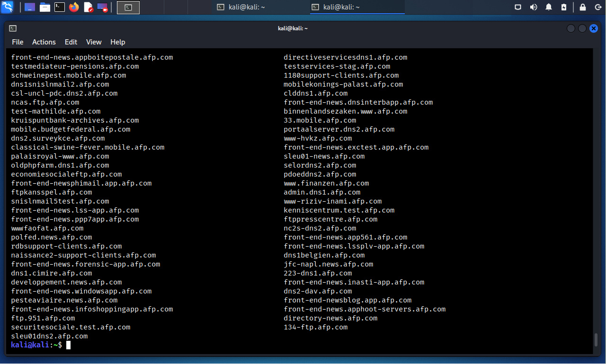The width and height of the screenshot is (606, 364).
Task: Click the terminal's vertical scrollbar handle
Action: pyautogui.click(x=596, y=340)
